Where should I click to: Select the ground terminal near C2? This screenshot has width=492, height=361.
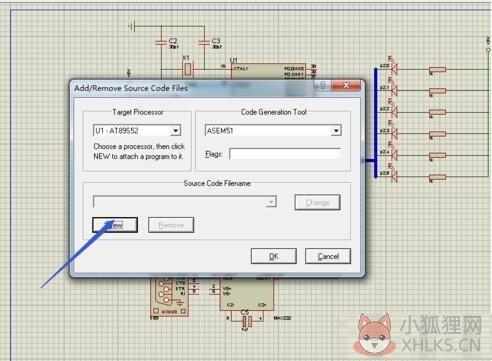coord(132,26)
